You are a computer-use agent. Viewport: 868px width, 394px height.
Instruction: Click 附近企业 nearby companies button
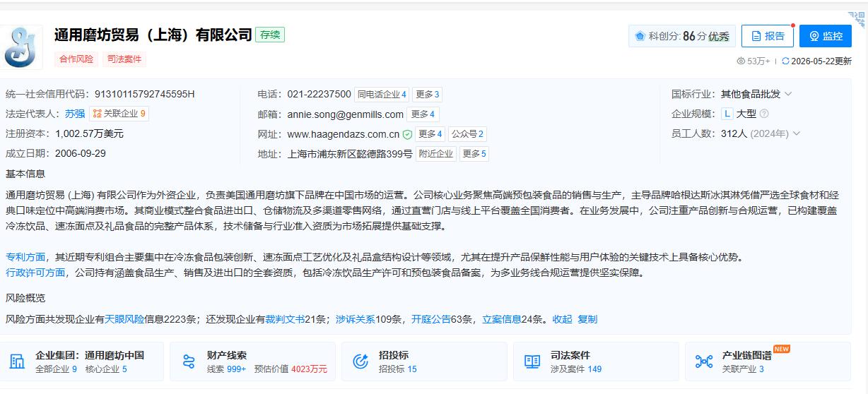436,153
